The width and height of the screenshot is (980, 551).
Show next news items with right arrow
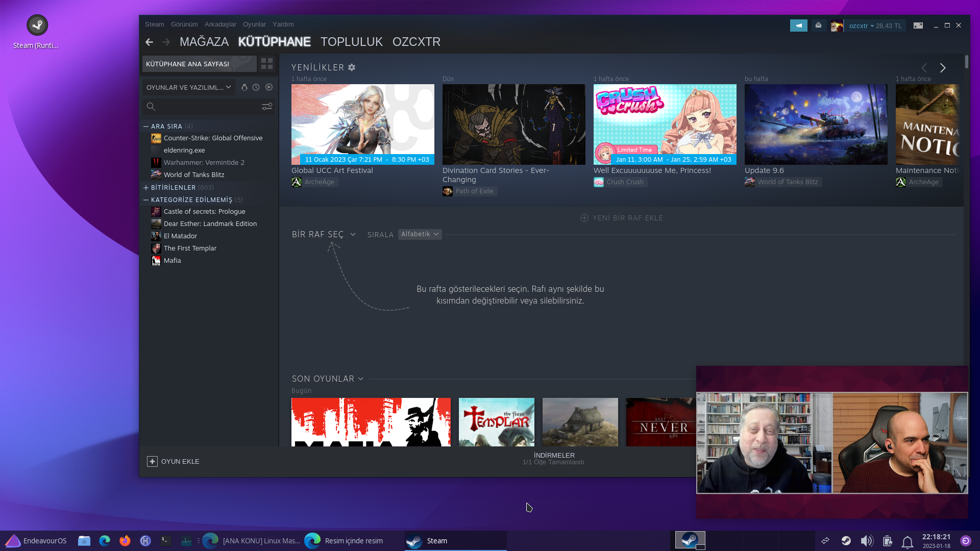point(943,68)
